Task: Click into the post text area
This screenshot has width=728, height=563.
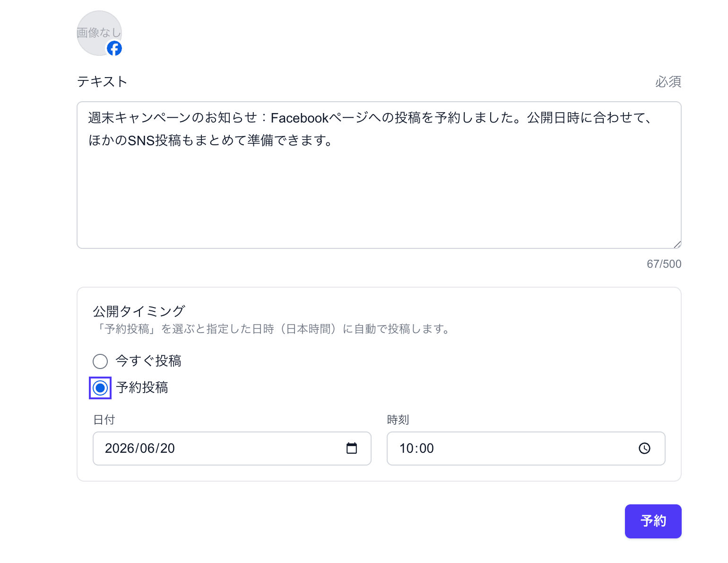Action: point(379,175)
